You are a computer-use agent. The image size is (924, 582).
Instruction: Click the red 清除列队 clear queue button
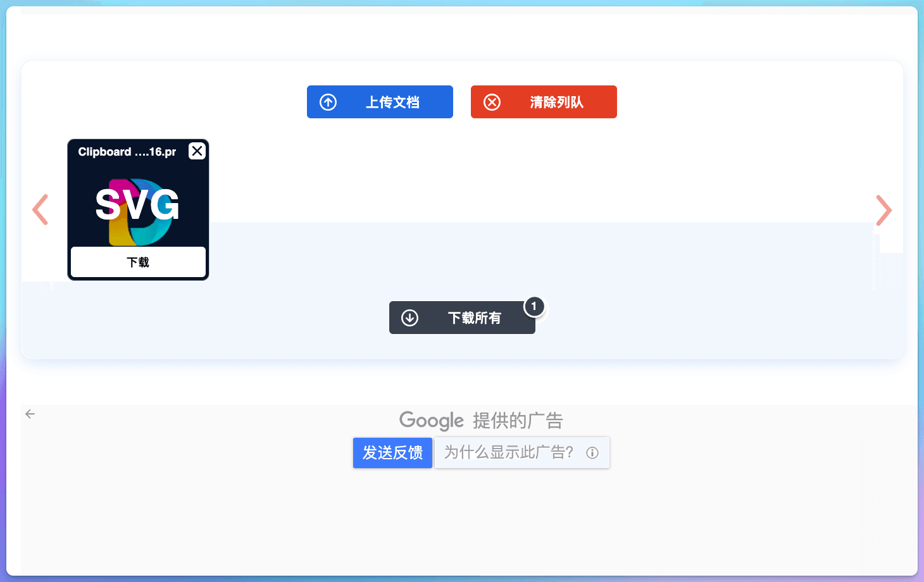click(544, 102)
